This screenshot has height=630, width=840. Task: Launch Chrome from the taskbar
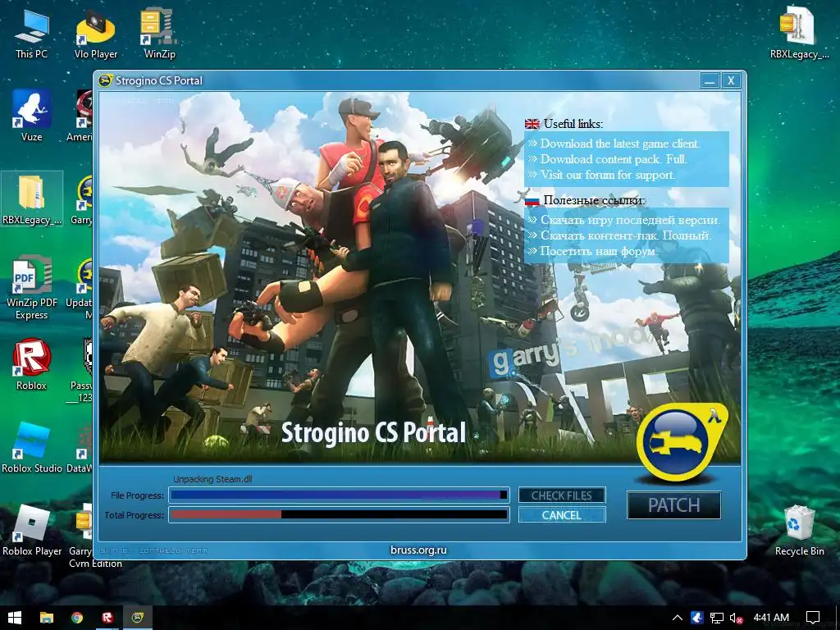77,618
